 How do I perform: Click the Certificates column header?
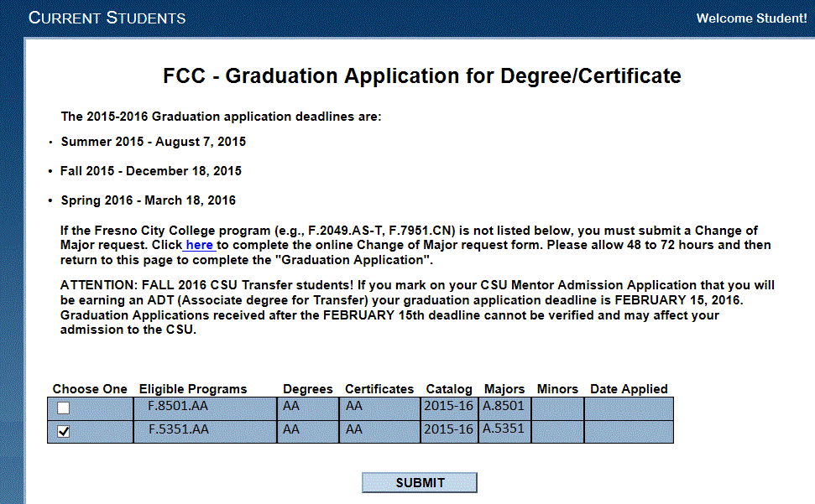[379, 389]
